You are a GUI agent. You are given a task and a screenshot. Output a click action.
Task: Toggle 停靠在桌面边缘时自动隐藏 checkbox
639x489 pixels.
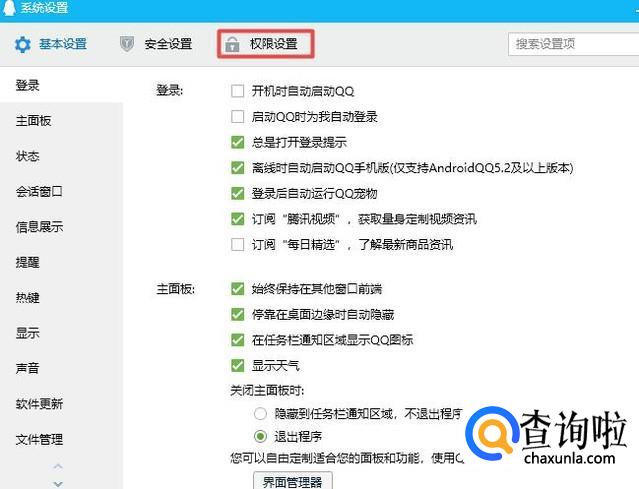[237, 315]
